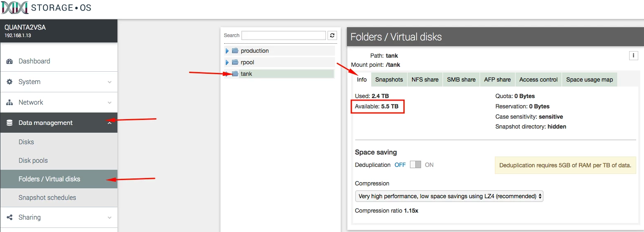The width and height of the screenshot is (644, 232).
Task: Click the Sharing icon in sidebar
Action: pyautogui.click(x=9, y=217)
